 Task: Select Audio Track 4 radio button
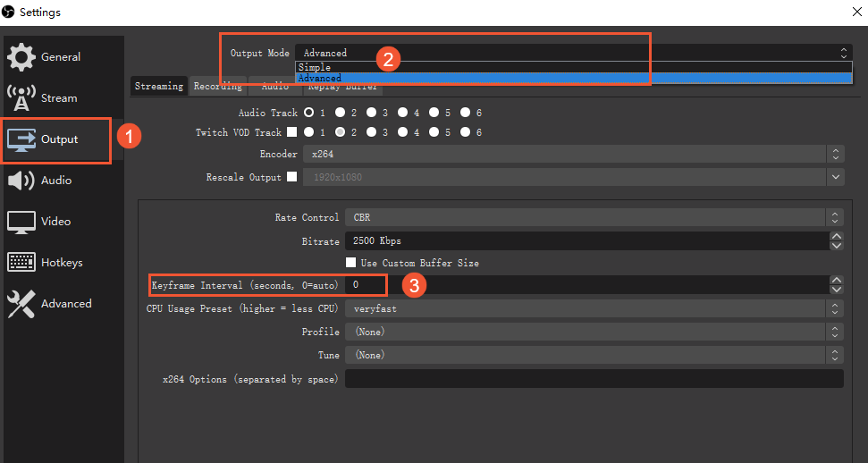403,113
